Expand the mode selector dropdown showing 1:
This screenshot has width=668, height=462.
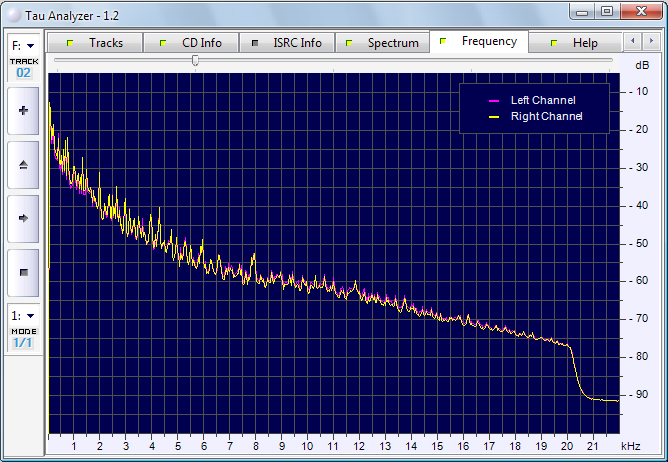23,315
